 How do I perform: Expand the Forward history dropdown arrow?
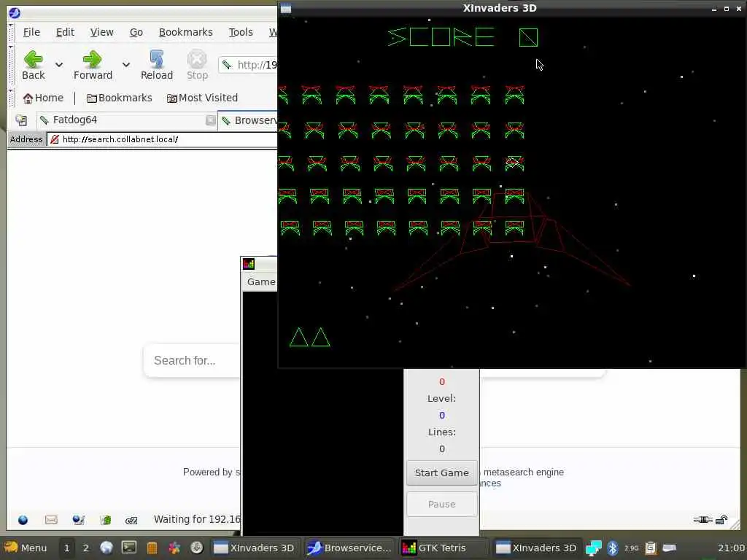click(125, 64)
